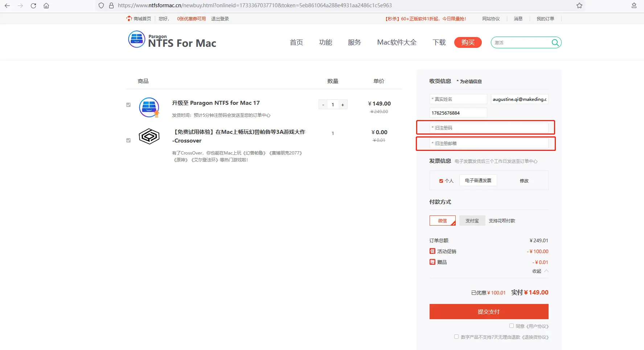The height and width of the screenshot is (350, 644).
Task: Click the 商城首页 store icon
Action: pos(129,18)
